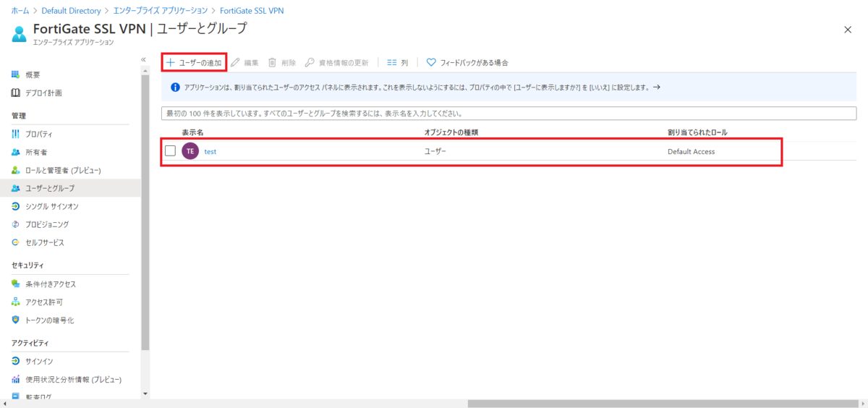Click the FortiGate SSL VPN app icon

(20, 34)
